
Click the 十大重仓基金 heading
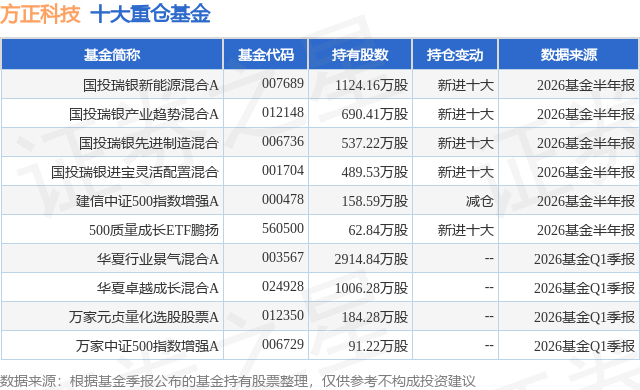150,14
